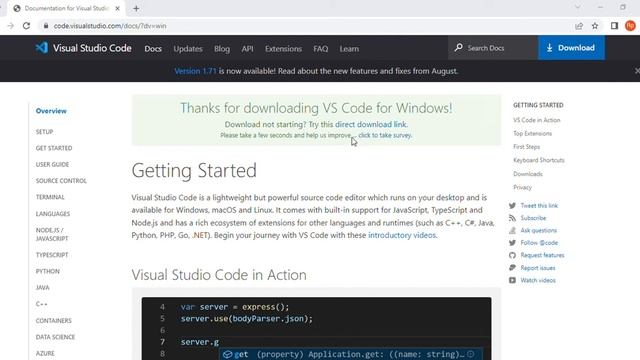Click the Watch videos link text
This screenshot has height=360, width=640.
pos(538,280)
